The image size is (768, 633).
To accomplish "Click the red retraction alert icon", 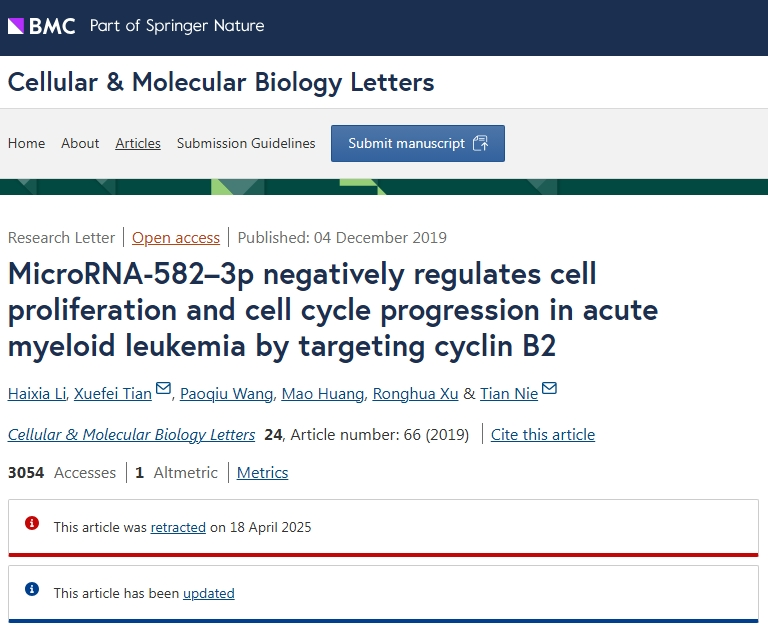I will point(32,523).
